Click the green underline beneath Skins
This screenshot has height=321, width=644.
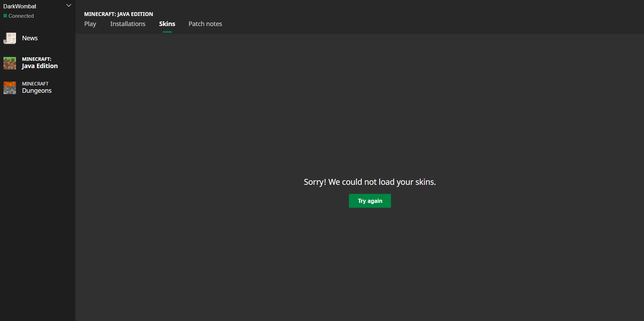tap(167, 32)
